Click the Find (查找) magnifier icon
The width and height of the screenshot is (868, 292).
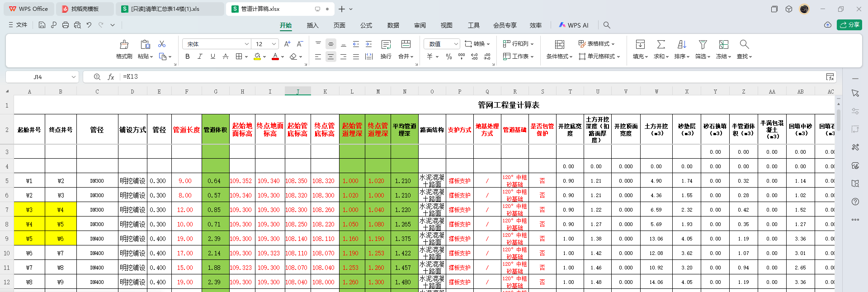(x=744, y=44)
